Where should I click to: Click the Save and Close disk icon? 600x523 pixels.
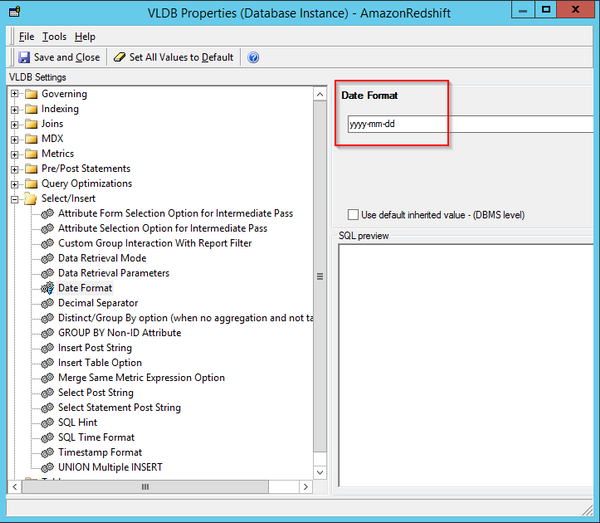pos(24,58)
